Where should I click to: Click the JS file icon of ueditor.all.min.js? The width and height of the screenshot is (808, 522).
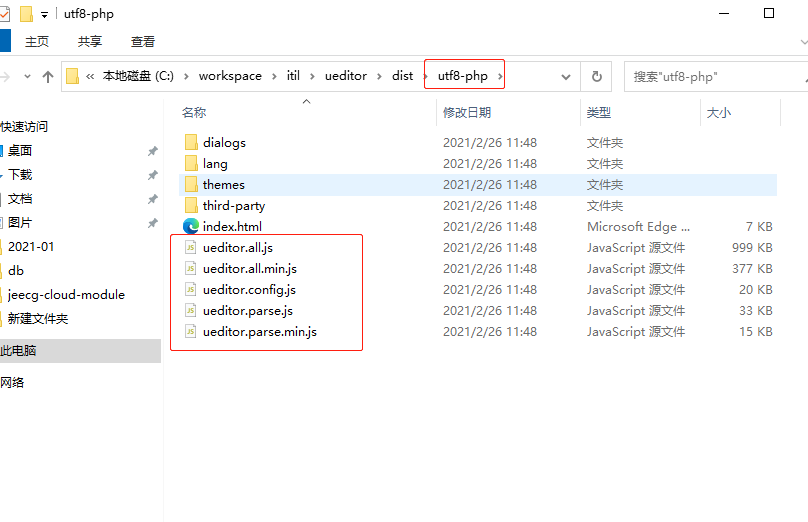pyautogui.click(x=191, y=268)
